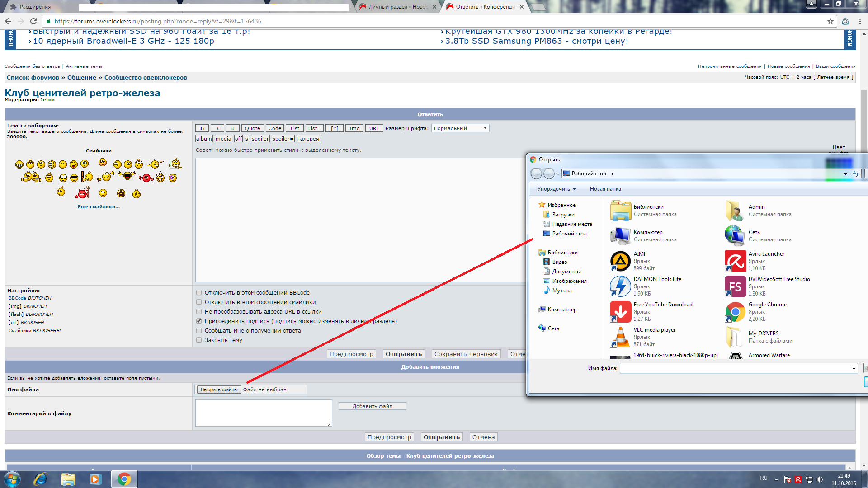Expand the 'Упорядочить' menu in the dialog
The height and width of the screenshot is (488, 868).
[x=557, y=189]
